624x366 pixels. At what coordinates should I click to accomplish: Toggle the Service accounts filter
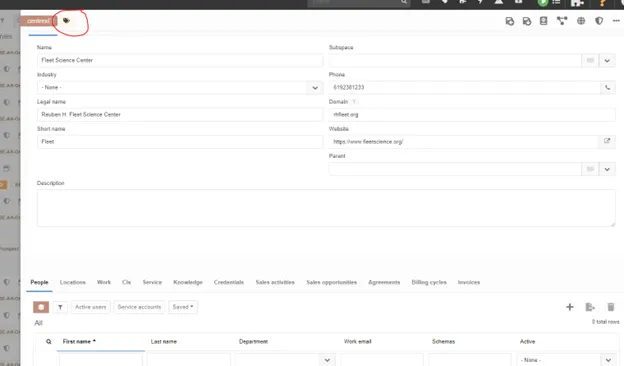click(139, 307)
